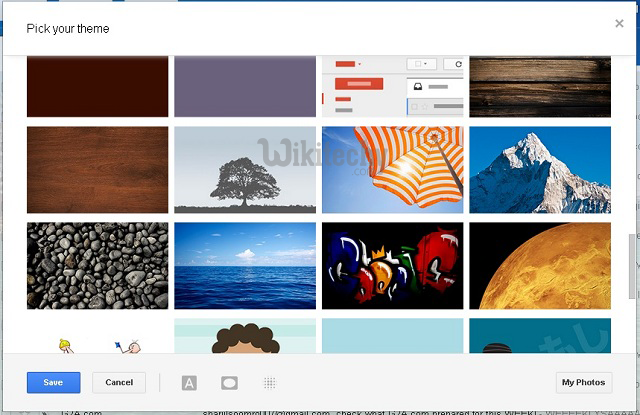The image size is (640, 415).
Task: Select the black pebbles theme
Action: tap(97, 265)
